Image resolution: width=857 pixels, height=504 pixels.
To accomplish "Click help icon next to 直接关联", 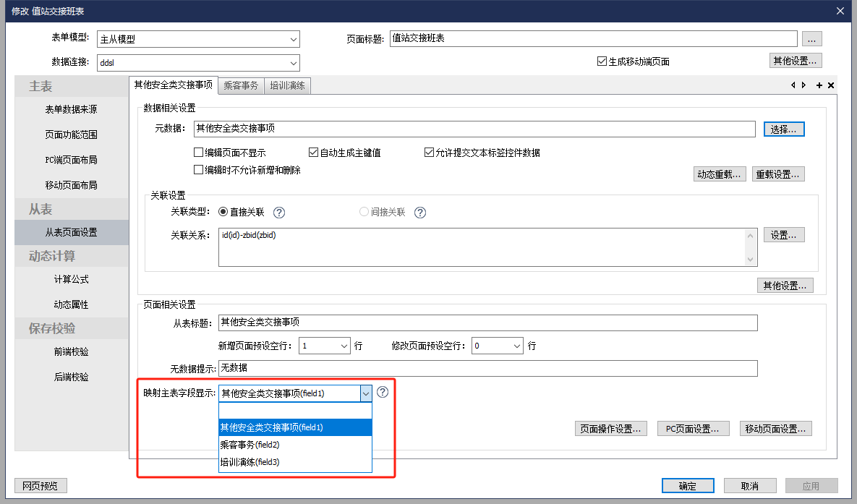I will [279, 213].
